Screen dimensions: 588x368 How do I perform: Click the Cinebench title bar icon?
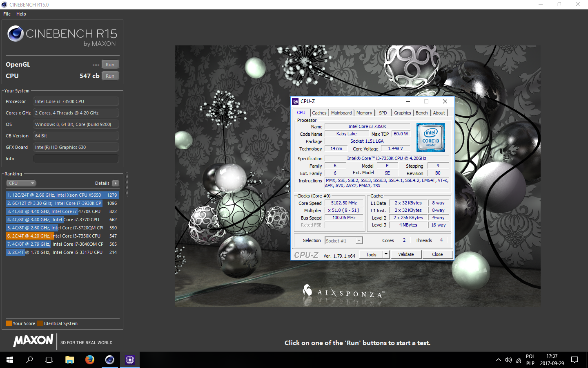coord(4,4)
